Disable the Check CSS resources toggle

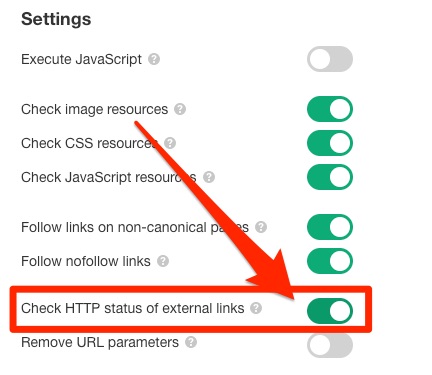[330, 143]
